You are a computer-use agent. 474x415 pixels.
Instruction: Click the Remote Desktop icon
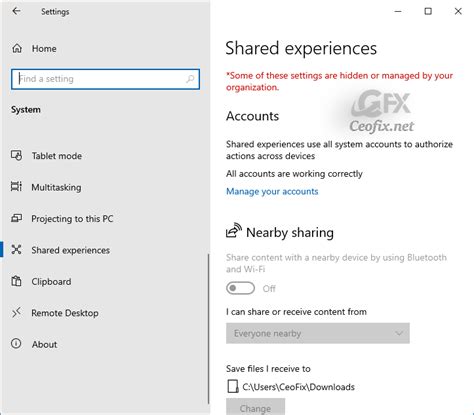16,313
